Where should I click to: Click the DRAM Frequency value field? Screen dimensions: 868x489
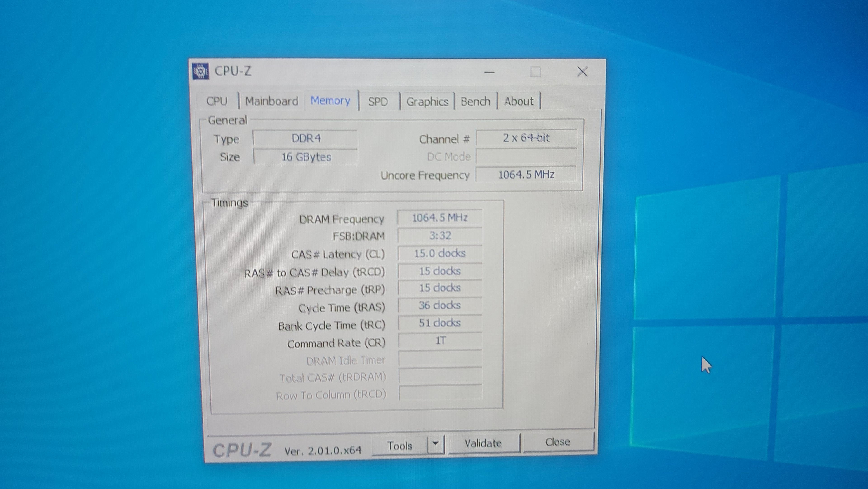pyautogui.click(x=439, y=218)
